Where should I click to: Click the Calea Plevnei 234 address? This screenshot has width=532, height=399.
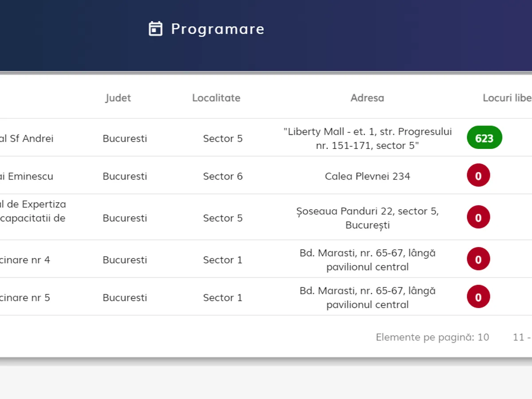click(367, 176)
